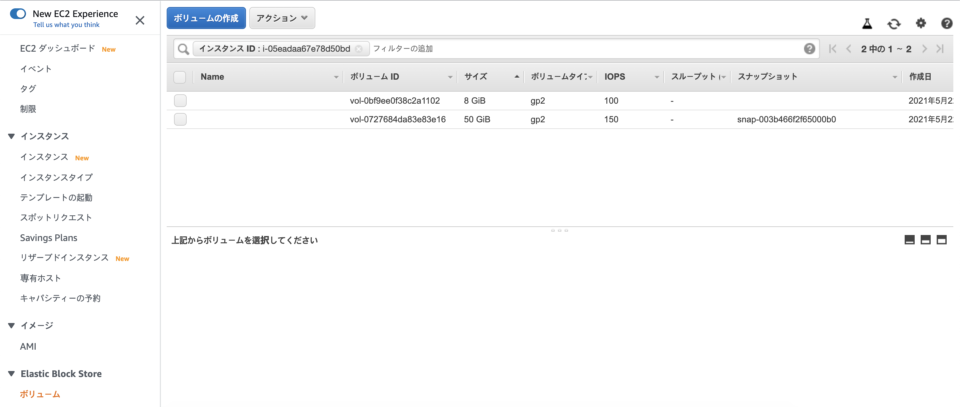Image resolution: width=960 pixels, height=407 pixels.
Task: Go to next page of results
Action: click(924, 49)
